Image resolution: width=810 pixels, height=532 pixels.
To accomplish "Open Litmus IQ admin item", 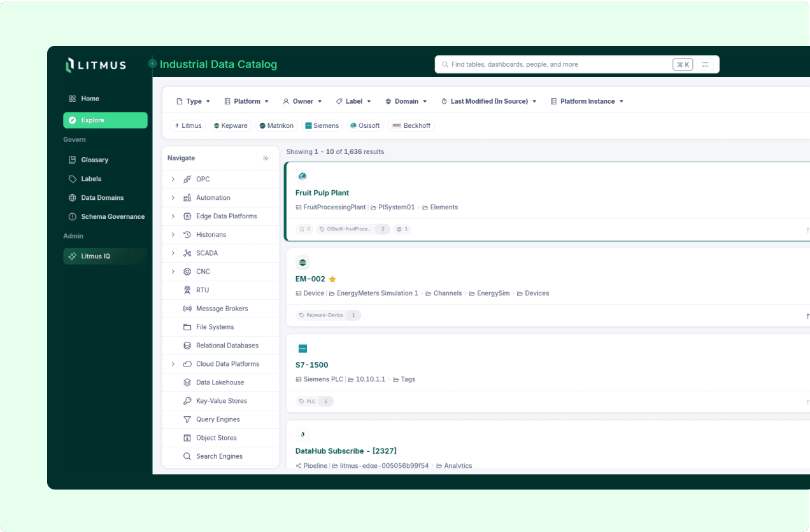I will coord(105,256).
